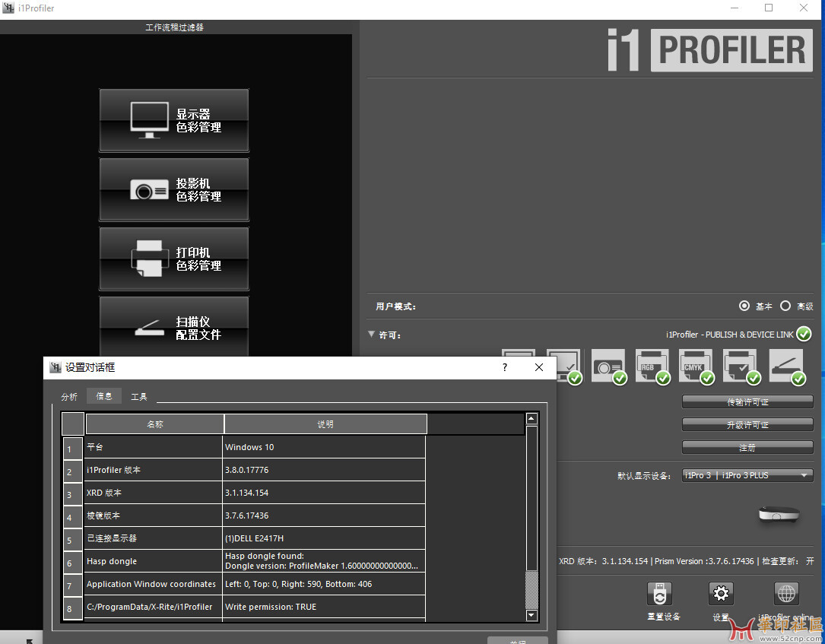Click the 传输许可证 transfer license button
Viewport: 825px width, 644px height.
click(747, 402)
